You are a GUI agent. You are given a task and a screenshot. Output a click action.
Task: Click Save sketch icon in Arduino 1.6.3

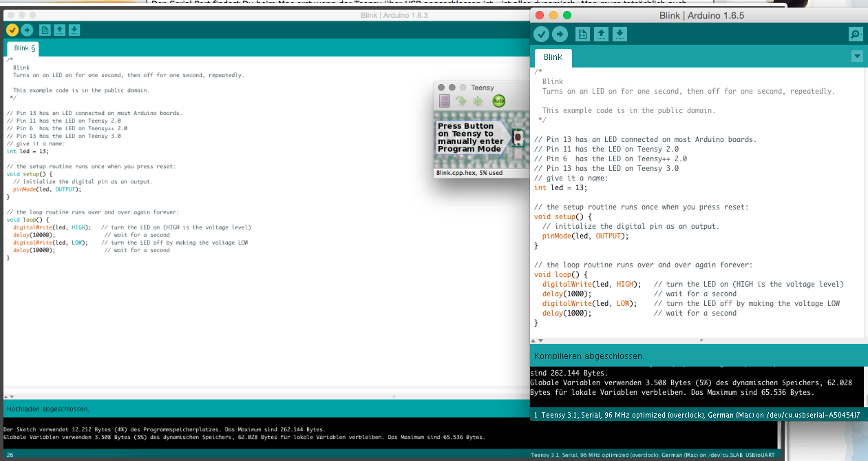(74, 30)
